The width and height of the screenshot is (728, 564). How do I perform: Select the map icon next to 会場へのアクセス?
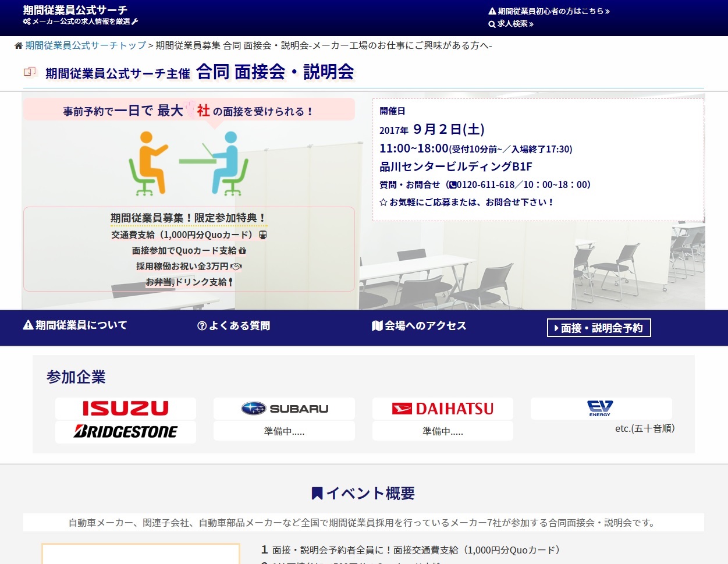(x=377, y=326)
